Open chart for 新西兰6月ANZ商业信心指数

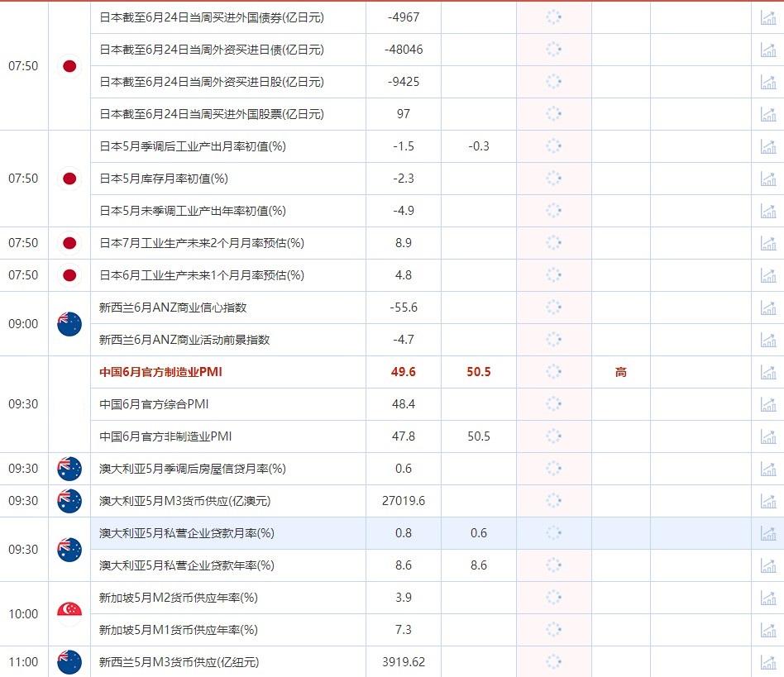point(767,307)
